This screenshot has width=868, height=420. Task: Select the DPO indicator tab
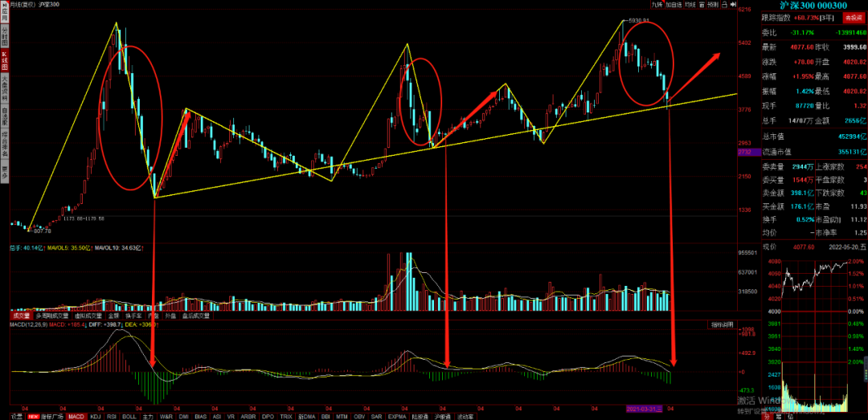pos(268,416)
